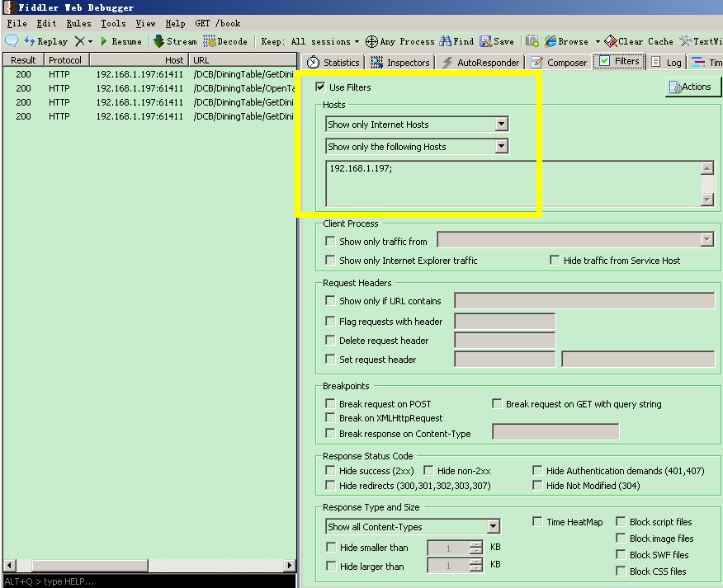Image resolution: width=723 pixels, height=588 pixels.
Task: Click the comment speech bubble icon
Action: (x=11, y=41)
